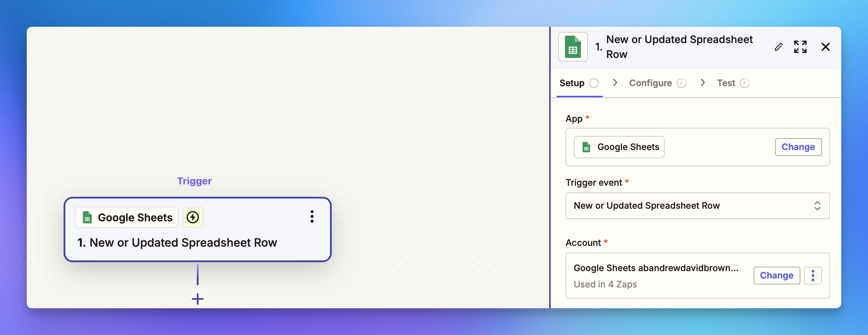Image resolution: width=868 pixels, height=335 pixels.
Task: Select the trigger step card on canvas
Action: (198, 230)
